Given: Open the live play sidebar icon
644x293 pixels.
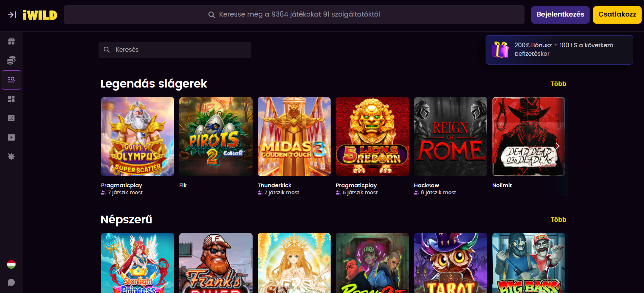Looking at the screenshot, I should pyautogui.click(x=11, y=138).
